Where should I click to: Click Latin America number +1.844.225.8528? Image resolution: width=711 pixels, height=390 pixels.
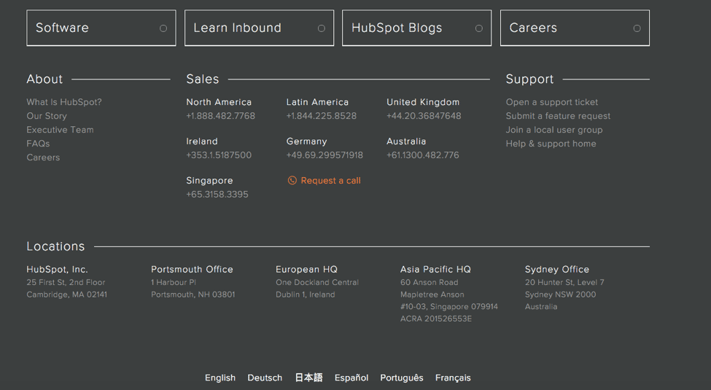coord(321,116)
